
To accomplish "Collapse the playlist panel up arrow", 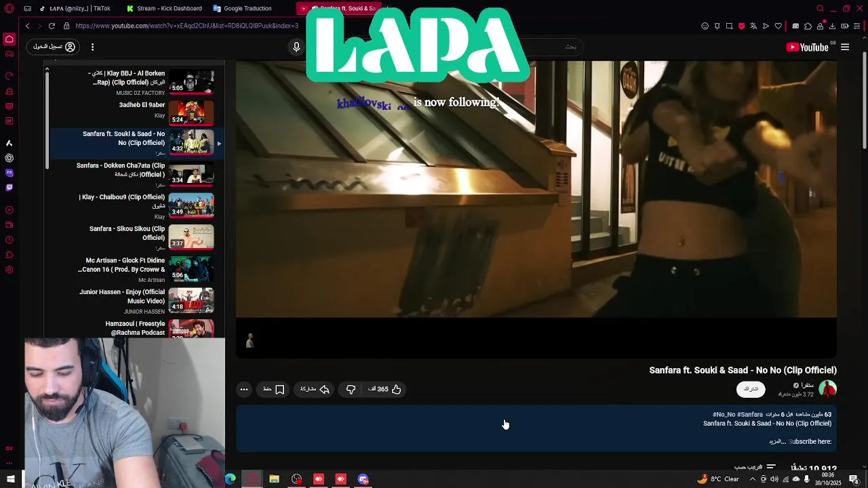I will click(47, 69).
